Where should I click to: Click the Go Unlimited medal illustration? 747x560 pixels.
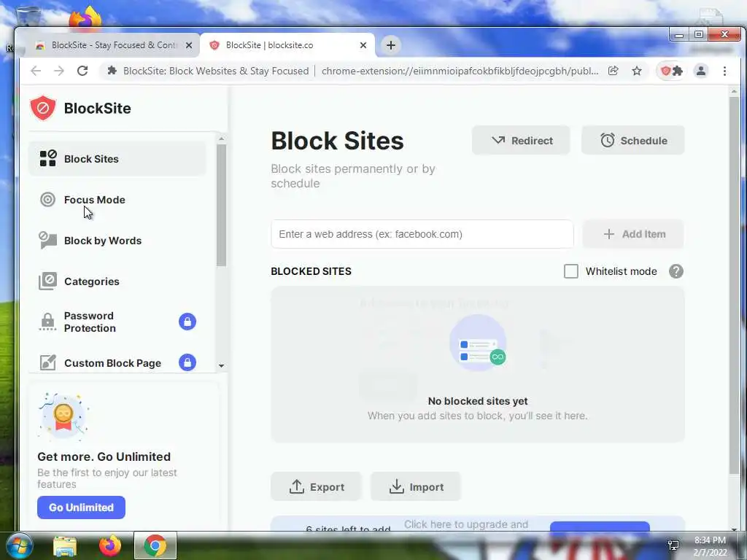pos(63,416)
